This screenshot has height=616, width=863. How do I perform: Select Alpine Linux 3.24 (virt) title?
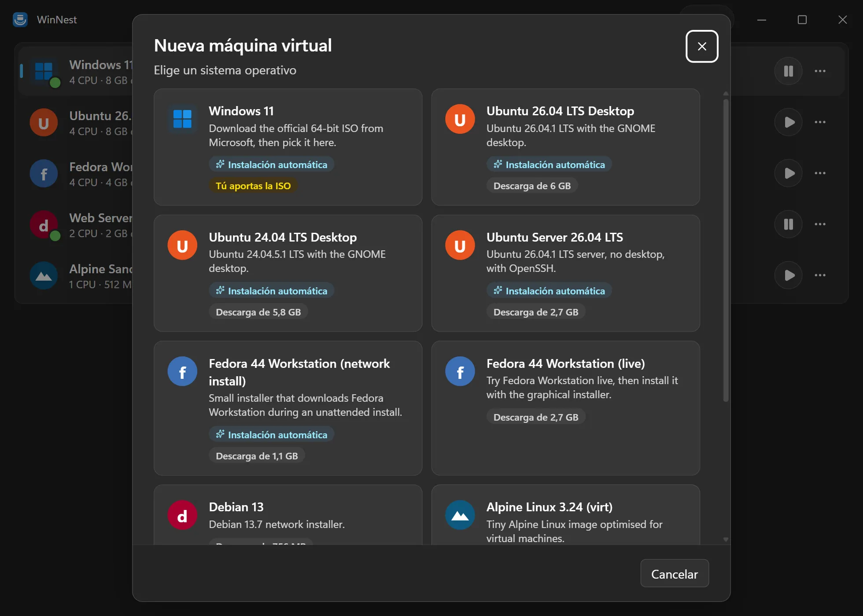[550, 507]
